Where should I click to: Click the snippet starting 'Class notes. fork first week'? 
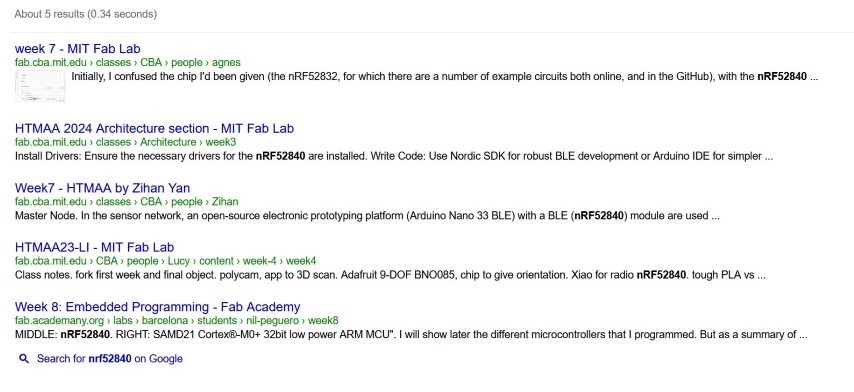click(390, 275)
